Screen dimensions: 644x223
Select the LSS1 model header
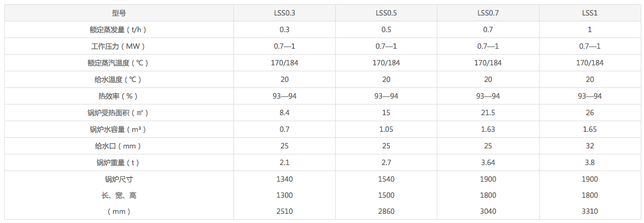[589, 13]
